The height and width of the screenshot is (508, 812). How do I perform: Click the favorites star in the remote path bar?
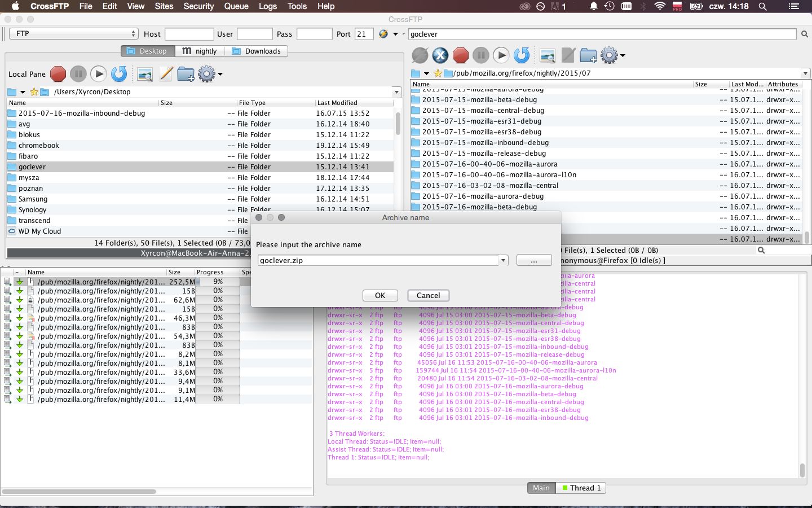(438, 73)
